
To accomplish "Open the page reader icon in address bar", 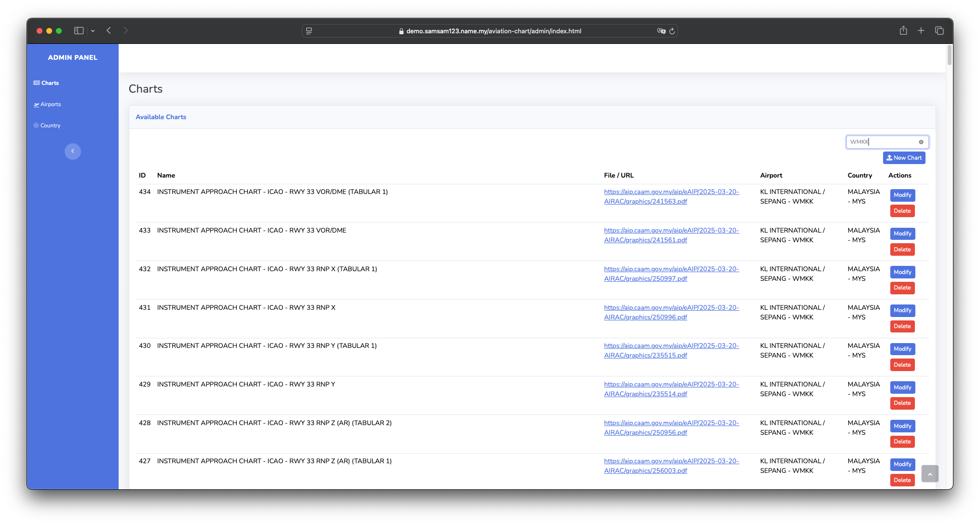I will 309,31.
